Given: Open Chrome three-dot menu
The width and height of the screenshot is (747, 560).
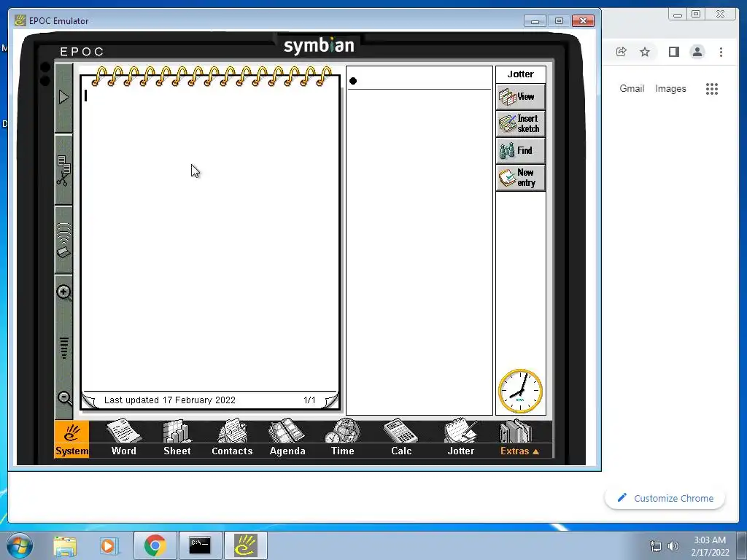Looking at the screenshot, I should (x=721, y=52).
